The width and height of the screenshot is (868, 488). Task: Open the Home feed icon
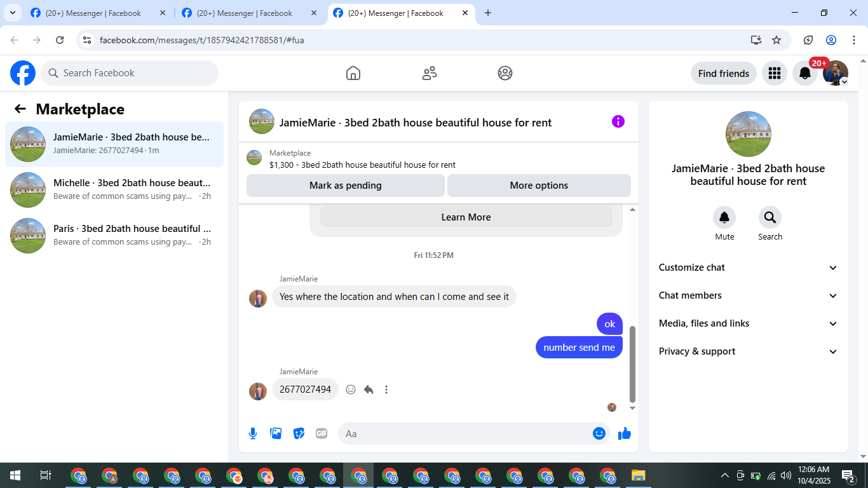tap(353, 73)
